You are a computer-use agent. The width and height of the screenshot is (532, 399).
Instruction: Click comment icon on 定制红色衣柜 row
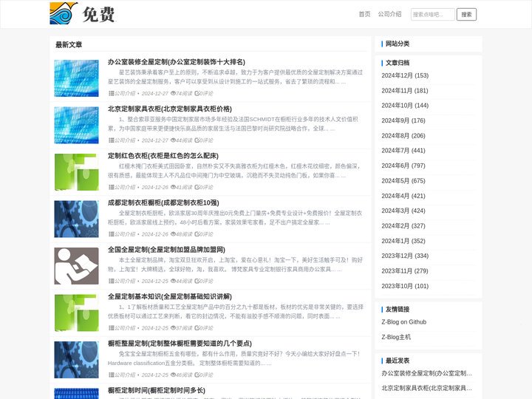[x=197, y=187]
